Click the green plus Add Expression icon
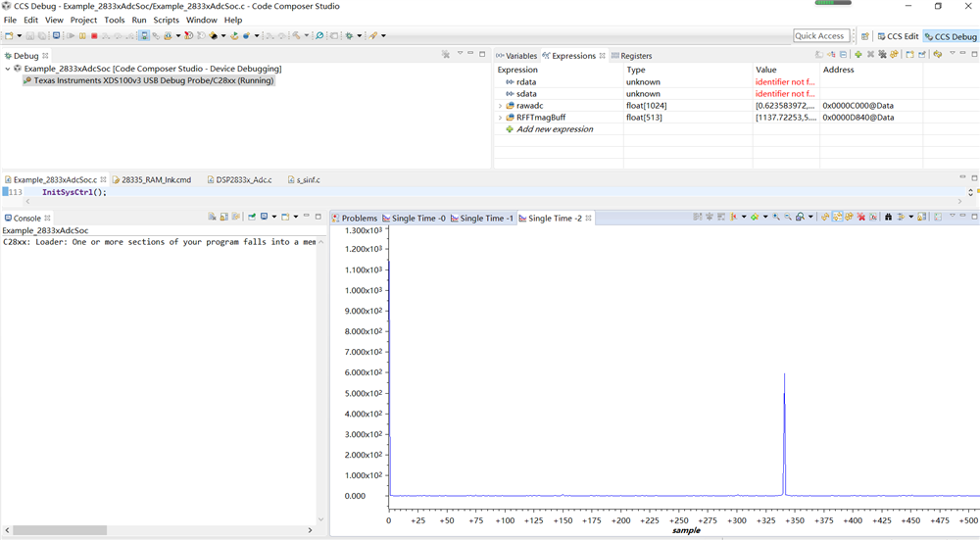Screen dimensions: 980x540 point(858,55)
